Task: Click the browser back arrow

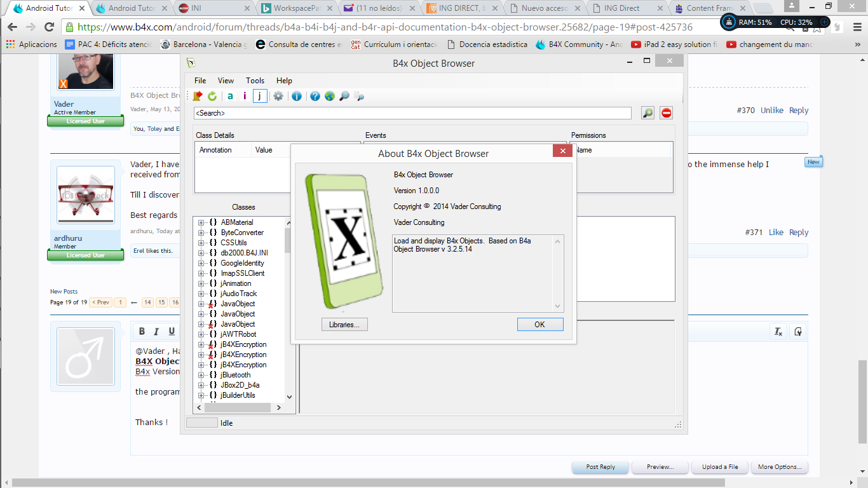Action: (x=13, y=27)
